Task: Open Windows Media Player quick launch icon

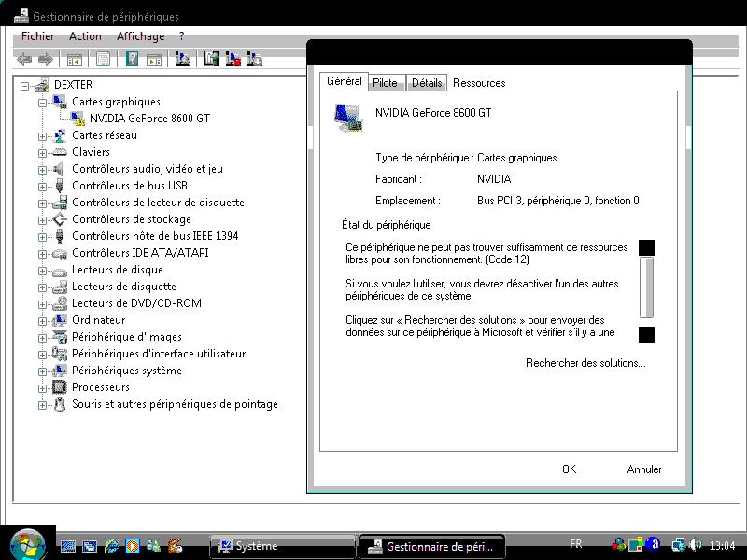Action: click(133, 546)
